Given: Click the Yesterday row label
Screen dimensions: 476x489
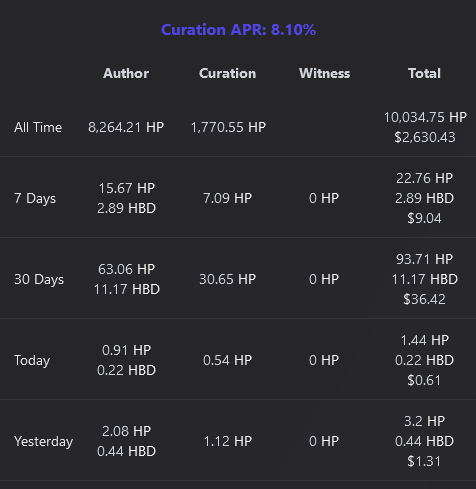Looking at the screenshot, I should tap(43, 441).
